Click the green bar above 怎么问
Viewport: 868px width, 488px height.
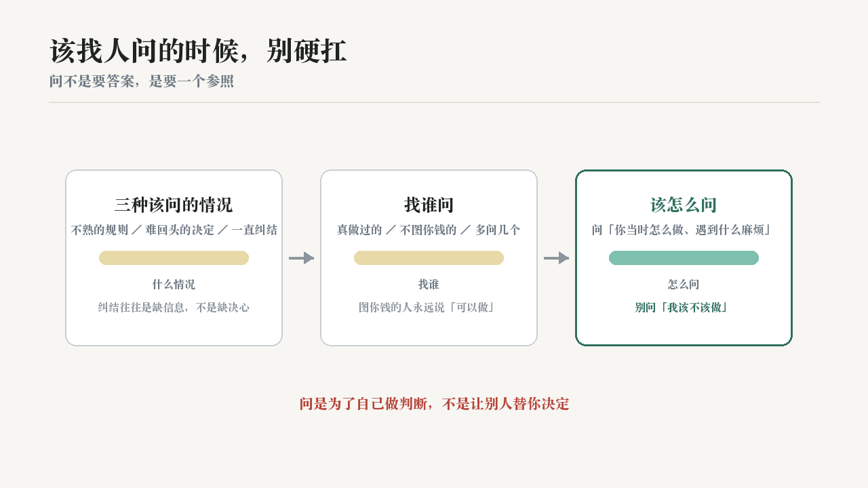tap(684, 258)
